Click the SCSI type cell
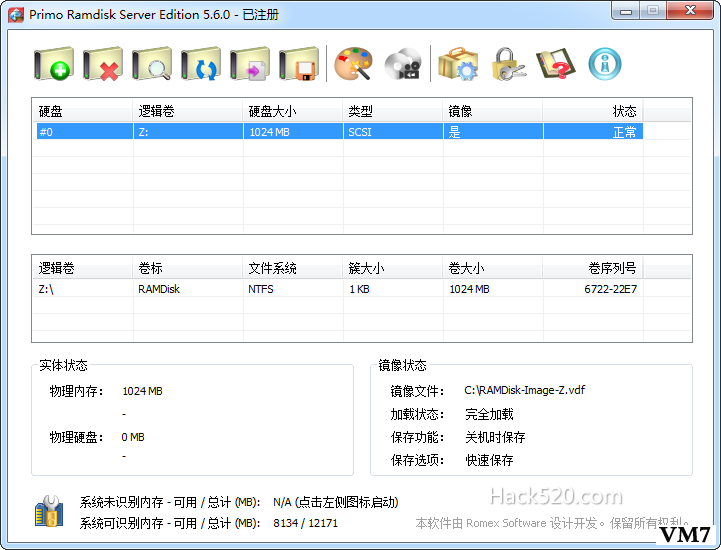The width and height of the screenshot is (721, 550). tap(393, 132)
